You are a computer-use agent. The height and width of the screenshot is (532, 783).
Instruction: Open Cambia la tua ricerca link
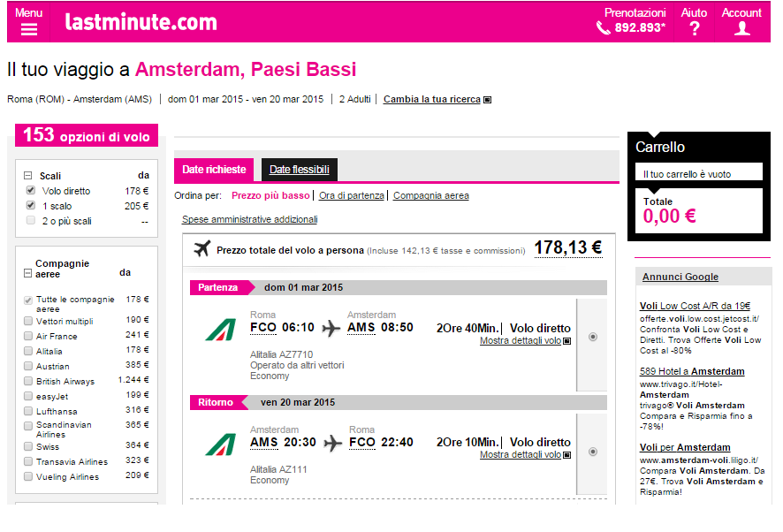click(432, 99)
